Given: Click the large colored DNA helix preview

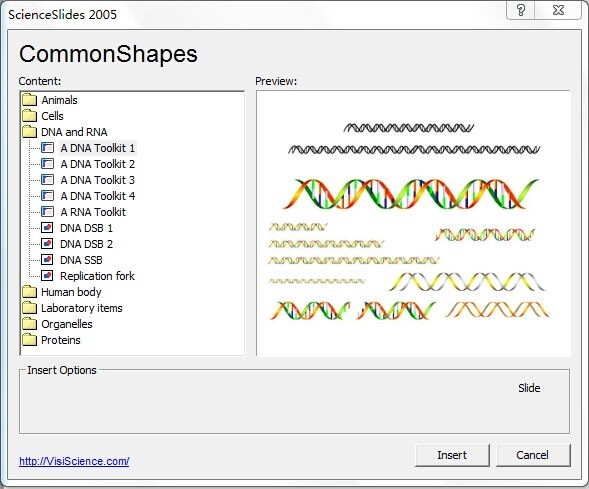Looking at the screenshot, I should pos(411,193).
